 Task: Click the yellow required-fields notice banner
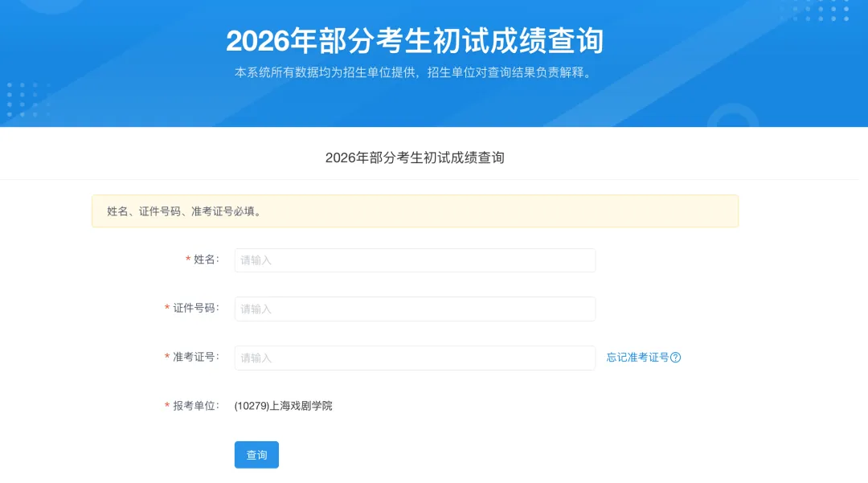pyautogui.click(x=415, y=211)
